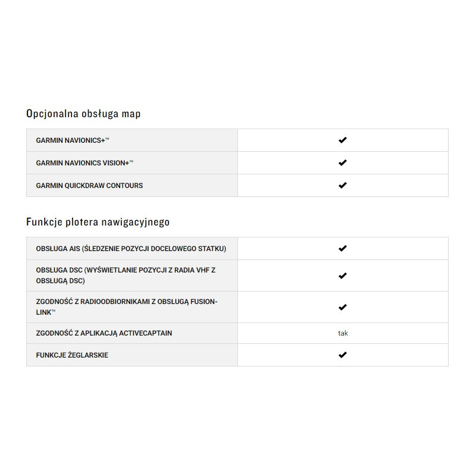Select the Garmin Navionics+ row label
Viewport: 476px width, 476px height.
(x=71, y=140)
